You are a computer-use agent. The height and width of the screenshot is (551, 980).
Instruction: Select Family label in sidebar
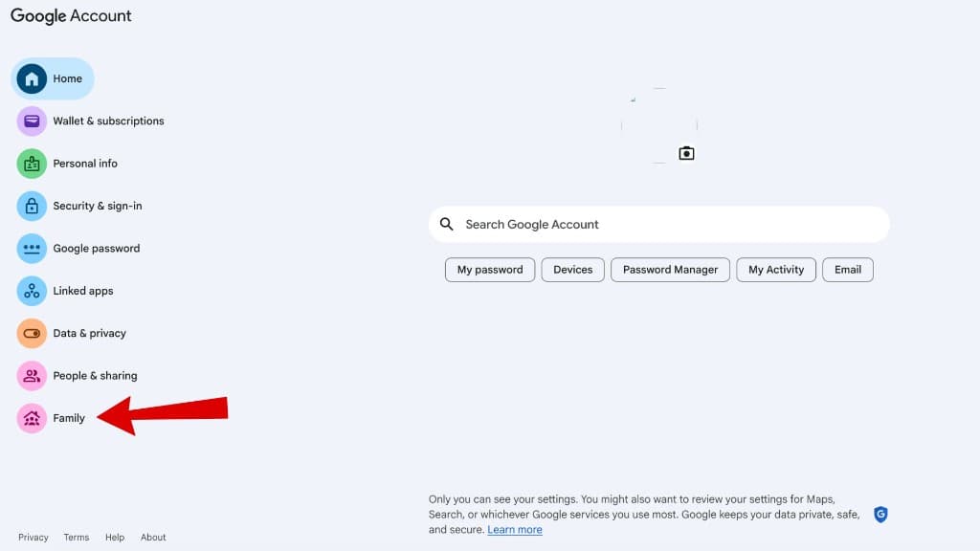[x=69, y=419]
